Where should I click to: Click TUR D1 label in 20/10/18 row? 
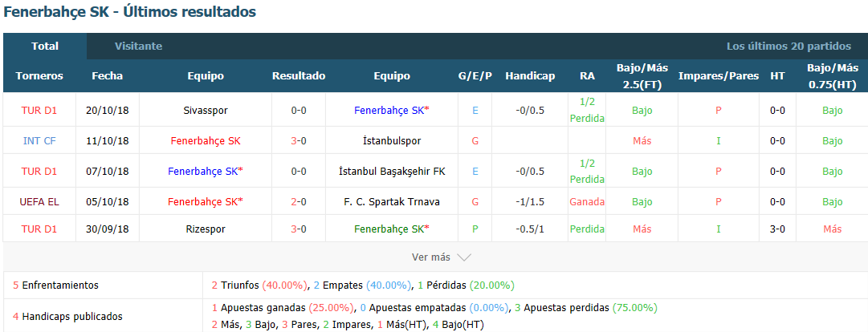click(x=39, y=111)
